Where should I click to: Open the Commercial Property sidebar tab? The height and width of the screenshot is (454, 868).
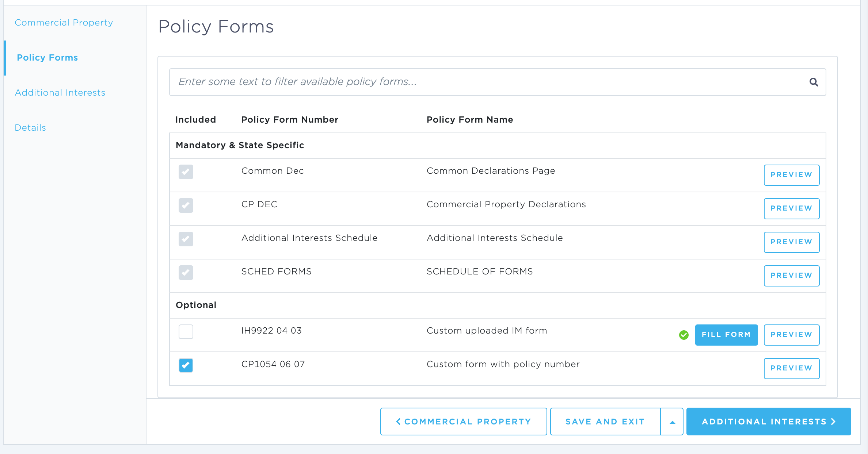(x=64, y=23)
